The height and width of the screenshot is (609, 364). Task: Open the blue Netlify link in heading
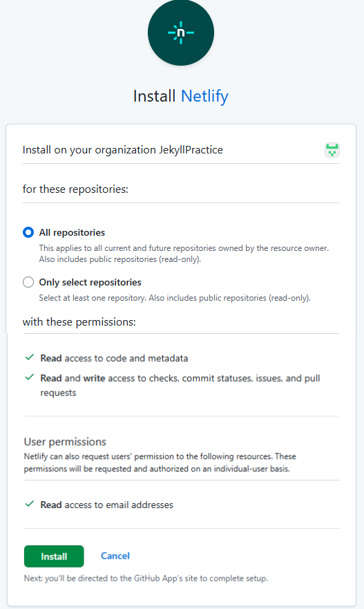click(204, 96)
